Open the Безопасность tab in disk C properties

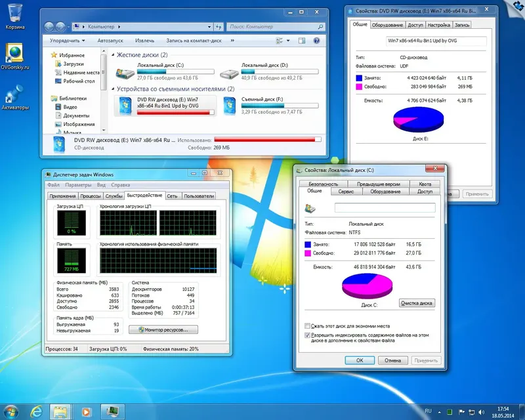(323, 184)
